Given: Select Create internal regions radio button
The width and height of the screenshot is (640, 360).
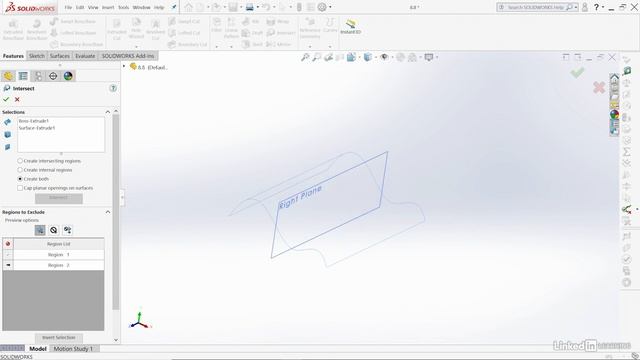Looking at the screenshot, I should click(20, 170).
